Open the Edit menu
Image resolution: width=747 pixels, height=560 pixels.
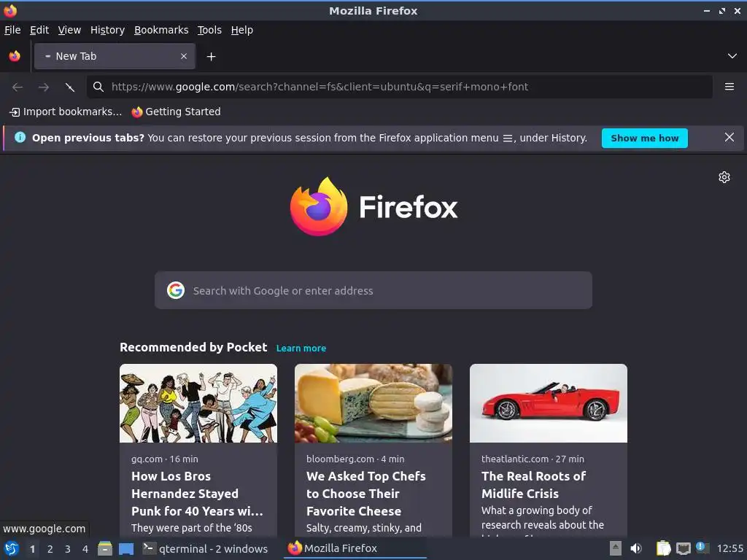pos(39,30)
